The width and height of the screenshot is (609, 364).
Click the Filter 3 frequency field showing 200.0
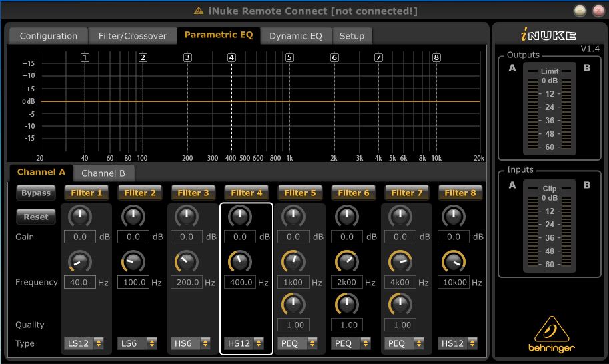point(187,282)
